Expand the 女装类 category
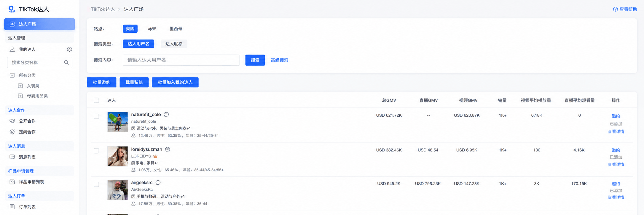The width and height of the screenshot is (644, 215). point(20,86)
